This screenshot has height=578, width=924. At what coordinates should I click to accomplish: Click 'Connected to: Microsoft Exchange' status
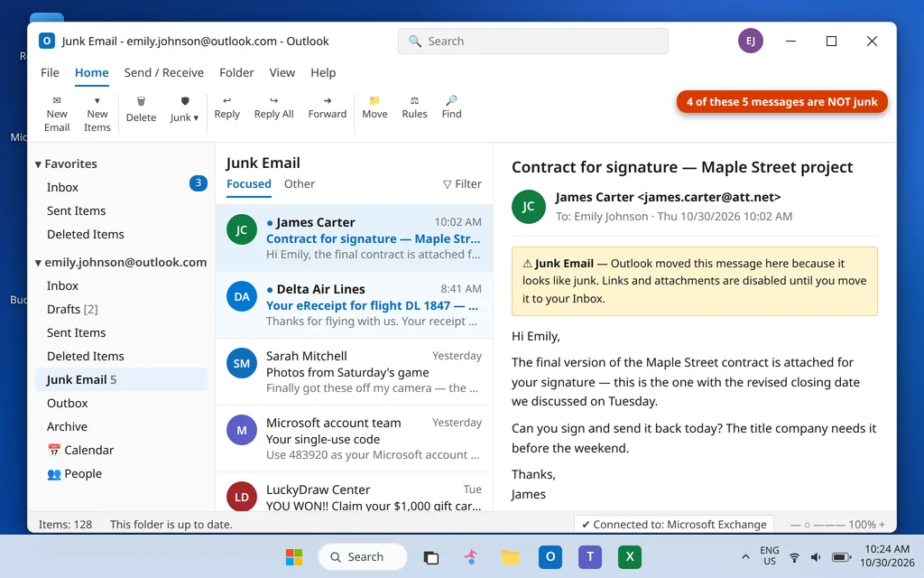[674, 525]
